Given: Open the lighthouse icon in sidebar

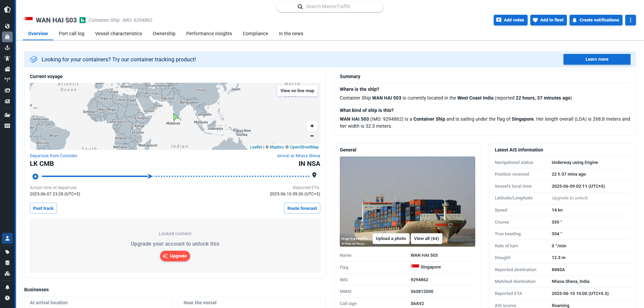Looking at the screenshot, I should [x=7, y=58].
